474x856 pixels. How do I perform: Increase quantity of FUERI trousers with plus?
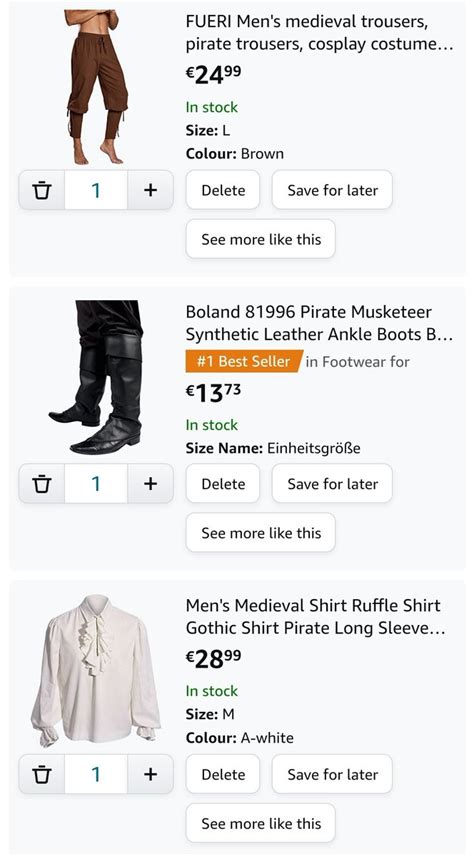pyautogui.click(x=150, y=190)
